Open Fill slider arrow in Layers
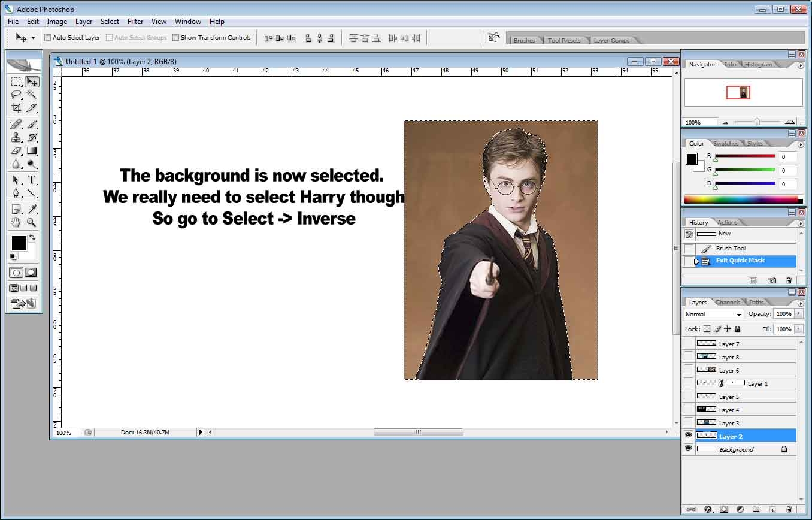Screen dimensions: 812x520 (798, 329)
